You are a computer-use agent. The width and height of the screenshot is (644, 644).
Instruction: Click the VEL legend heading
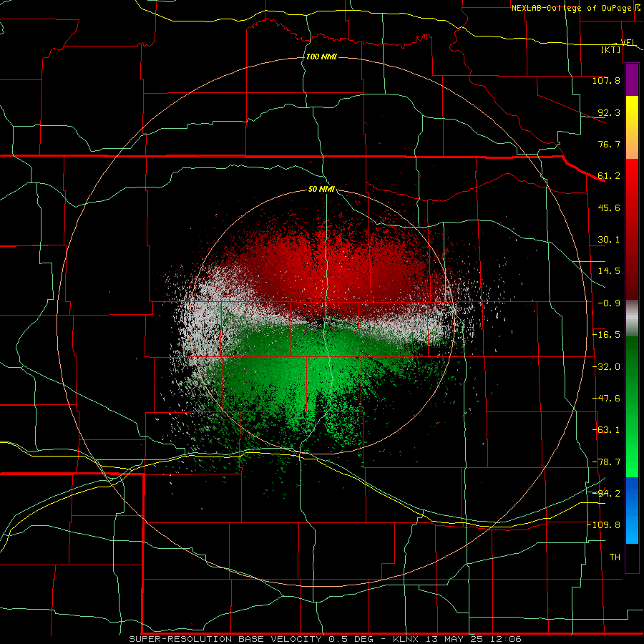click(x=628, y=42)
